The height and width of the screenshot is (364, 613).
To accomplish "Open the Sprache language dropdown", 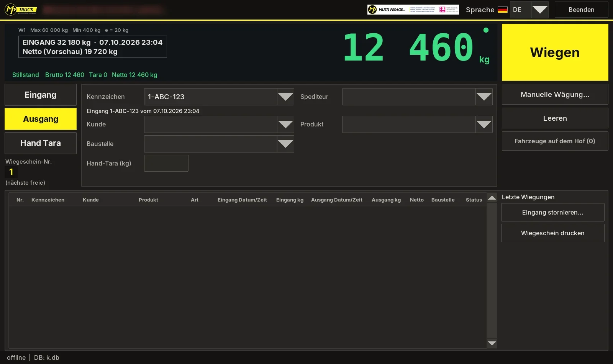I will pos(540,10).
